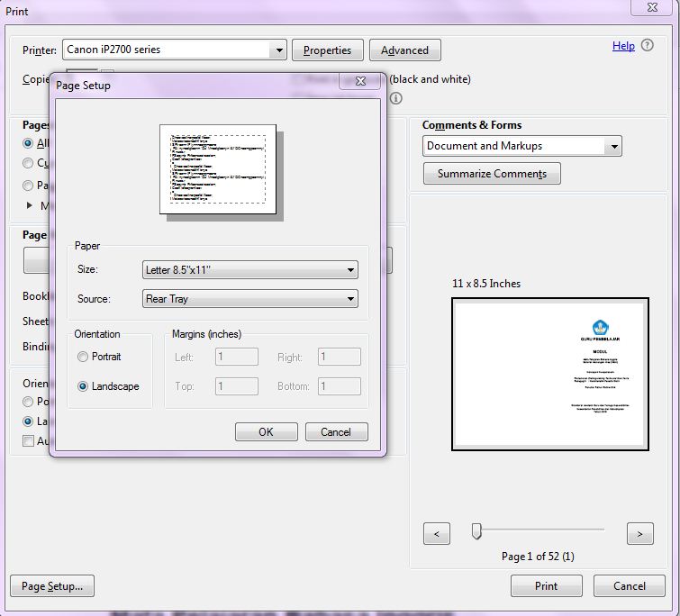This screenshot has width=680, height=616.
Task: Click the Right margin field
Action: (340, 357)
